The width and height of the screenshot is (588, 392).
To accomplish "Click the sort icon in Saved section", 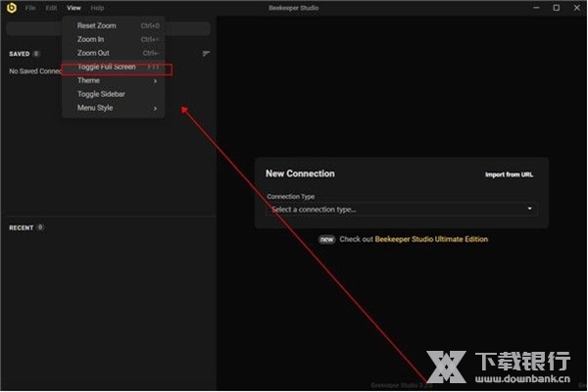I will pos(206,54).
